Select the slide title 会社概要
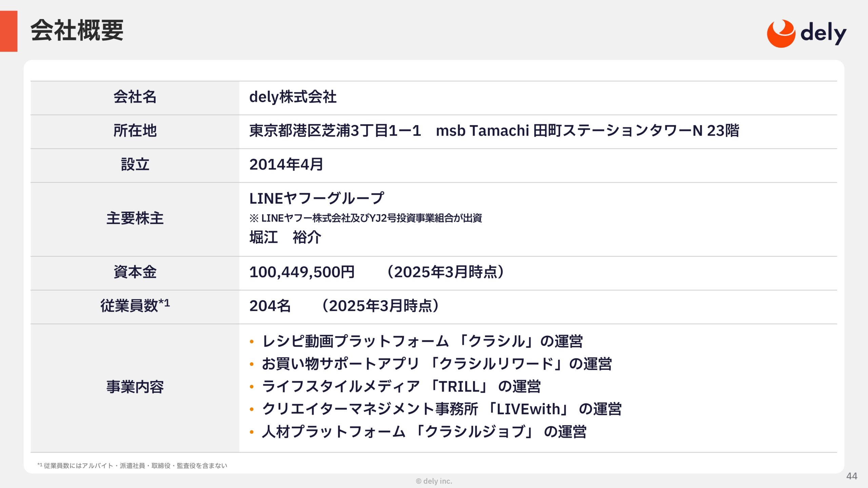 pos(77,30)
